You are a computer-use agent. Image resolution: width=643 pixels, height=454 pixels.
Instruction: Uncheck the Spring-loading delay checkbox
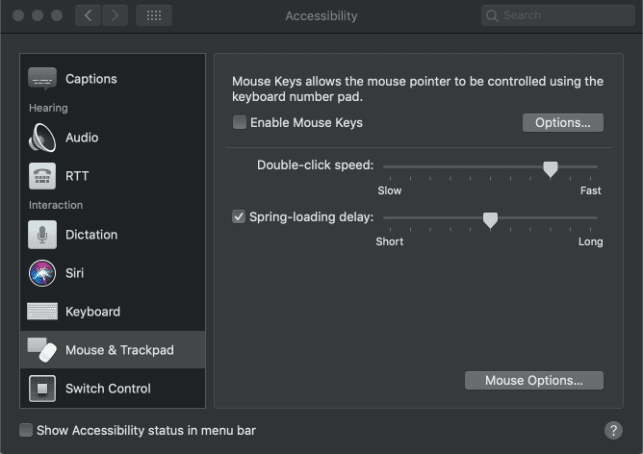pyautogui.click(x=239, y=216)
